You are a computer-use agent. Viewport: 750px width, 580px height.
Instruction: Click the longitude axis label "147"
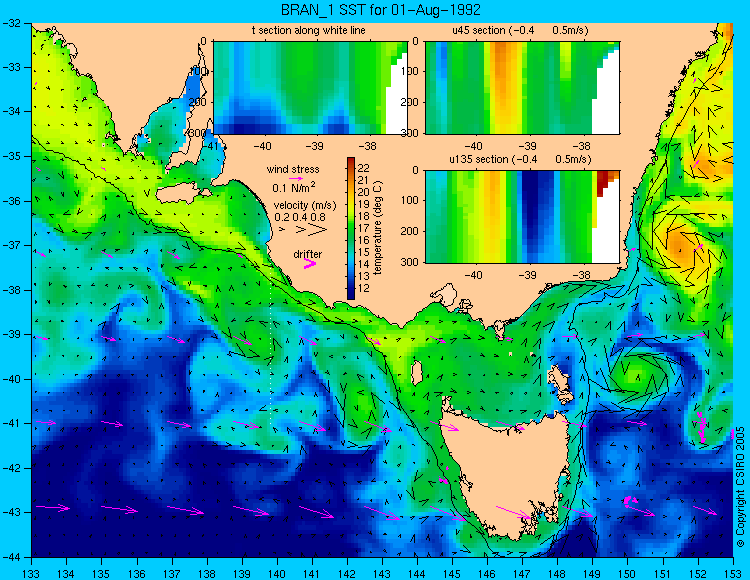522,573
